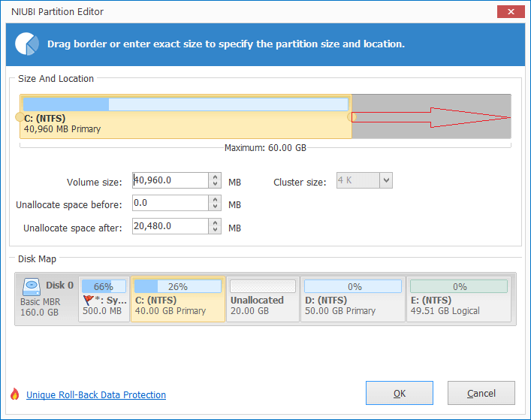Image resolution: width=531 pixels, height=420 pixels.
Task: Close the NIUBI Partition Editor dialog
Action: click(511, 12)
